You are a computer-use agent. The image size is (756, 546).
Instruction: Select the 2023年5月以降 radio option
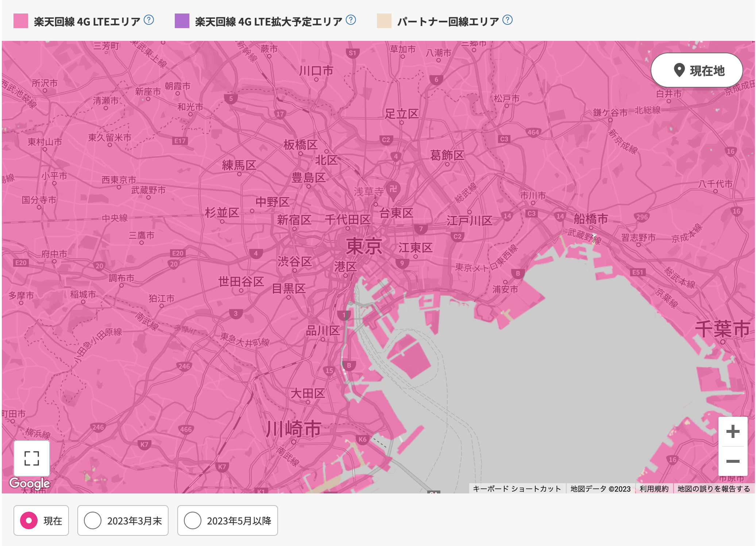228,520
